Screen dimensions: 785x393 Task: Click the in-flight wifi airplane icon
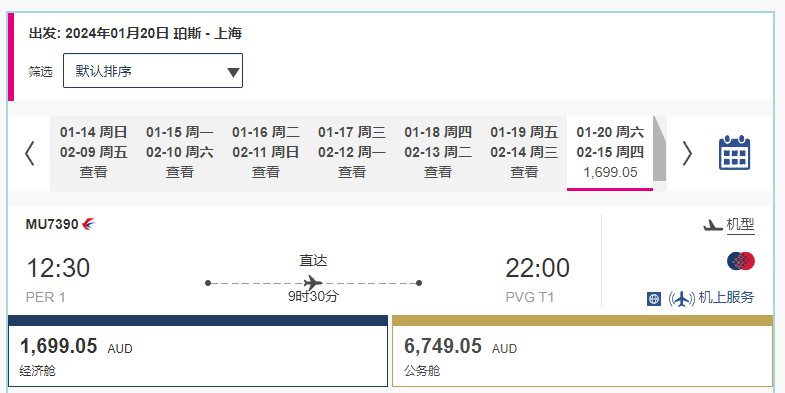point(681,299)
